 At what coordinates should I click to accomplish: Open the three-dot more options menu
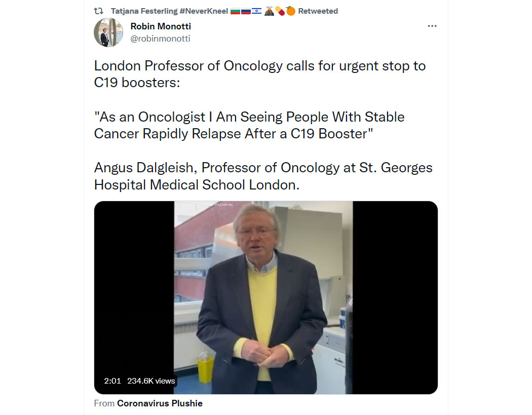click(x=432, y=26)
